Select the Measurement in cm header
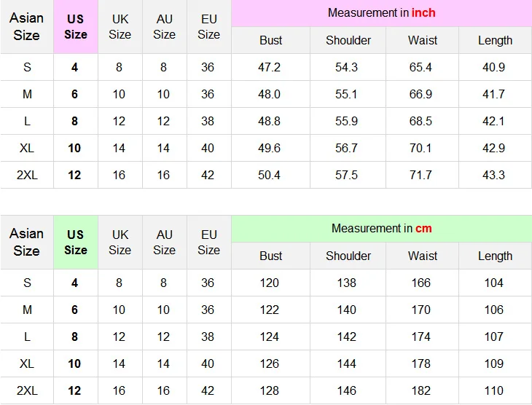Viewport: 532px width, 405px height. (381, 228)
